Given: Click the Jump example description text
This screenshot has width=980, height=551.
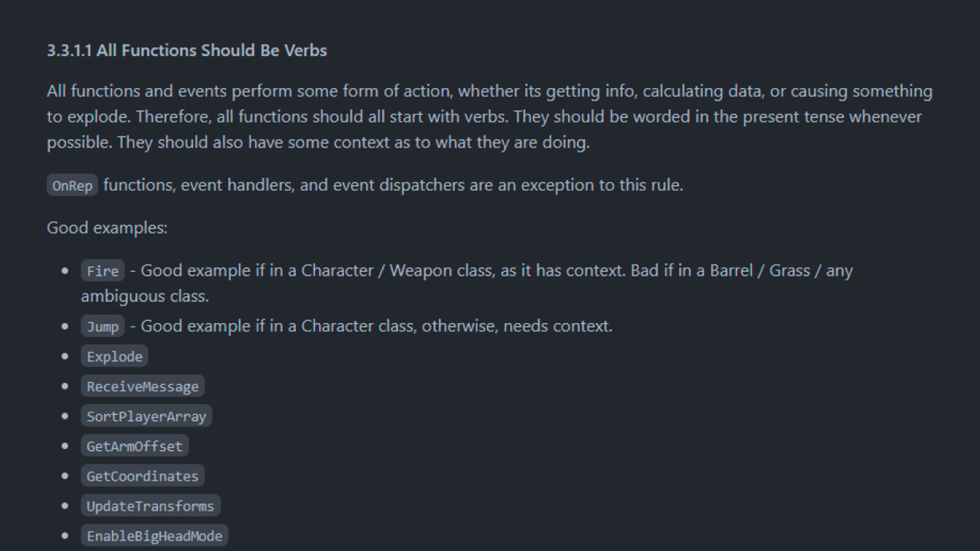Looking at the screenshot, I should point(371,326).
